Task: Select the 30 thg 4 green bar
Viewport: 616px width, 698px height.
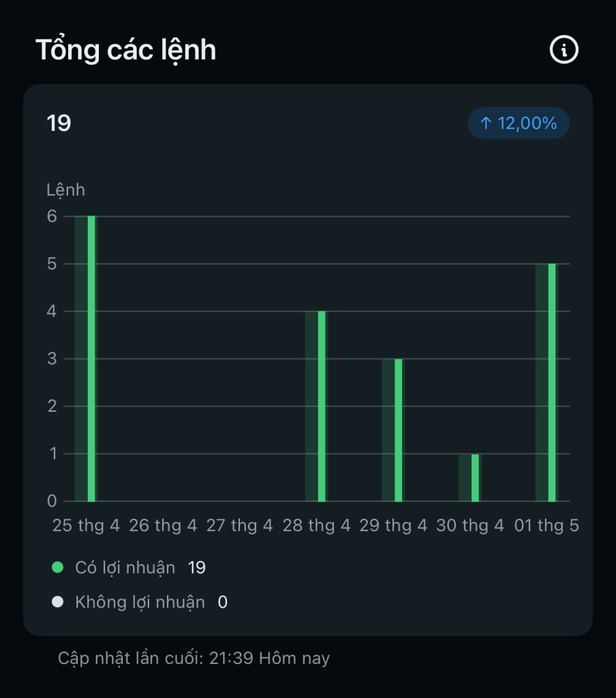Action: 475,478
